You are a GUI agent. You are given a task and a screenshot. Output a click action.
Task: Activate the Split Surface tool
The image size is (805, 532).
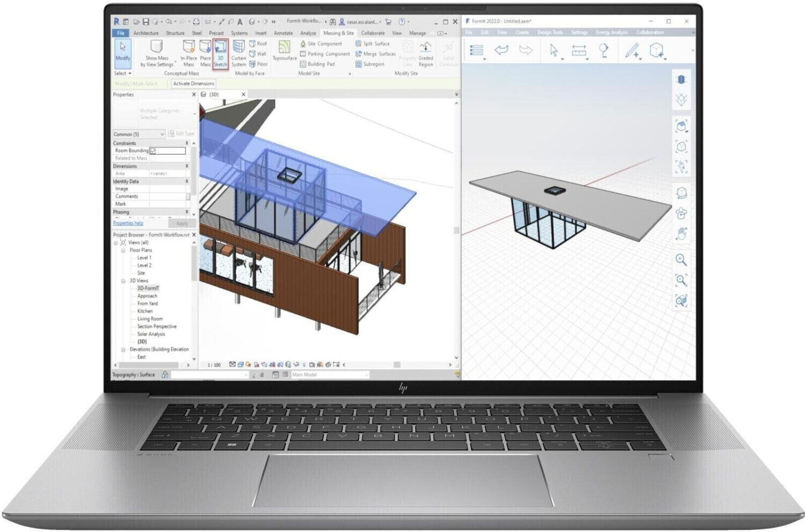(x=374, y=43)
